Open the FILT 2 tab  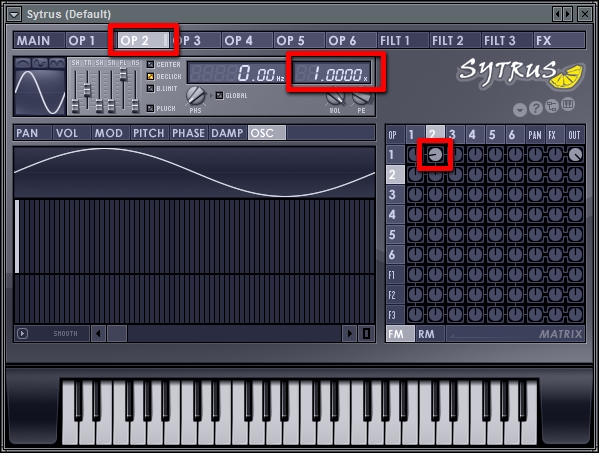[x=455, y=40]
